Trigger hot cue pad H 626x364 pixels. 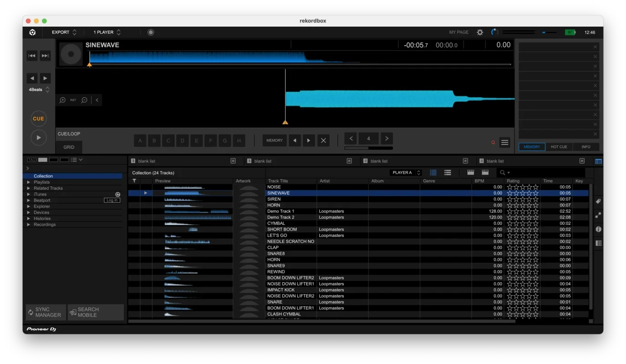tap(239, 141)
